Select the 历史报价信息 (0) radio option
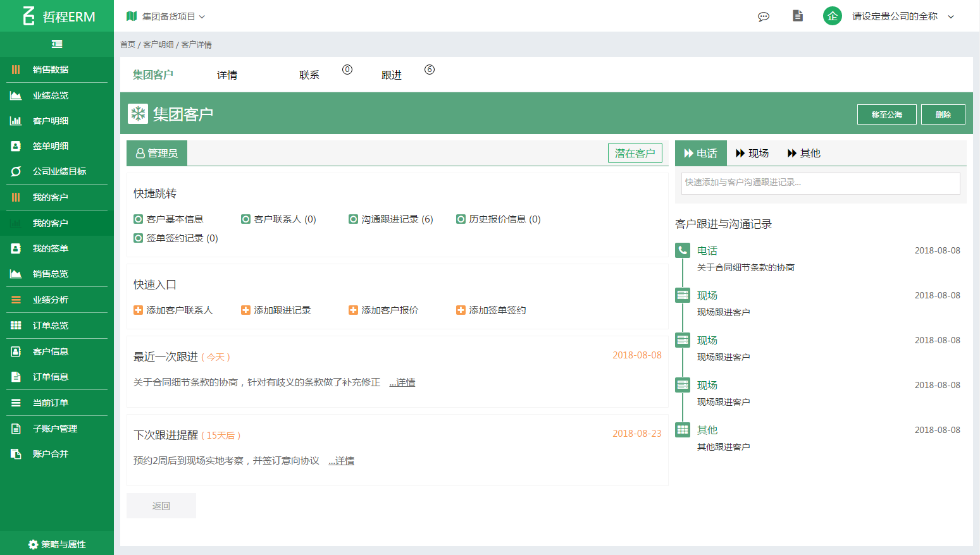The image size is (980, 555). click(461, 219)
